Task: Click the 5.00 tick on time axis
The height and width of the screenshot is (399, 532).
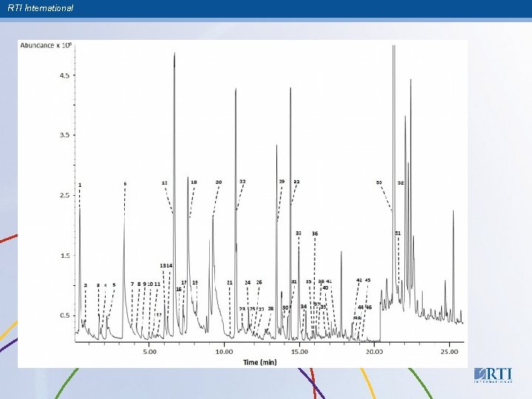Action: (149, 352)
